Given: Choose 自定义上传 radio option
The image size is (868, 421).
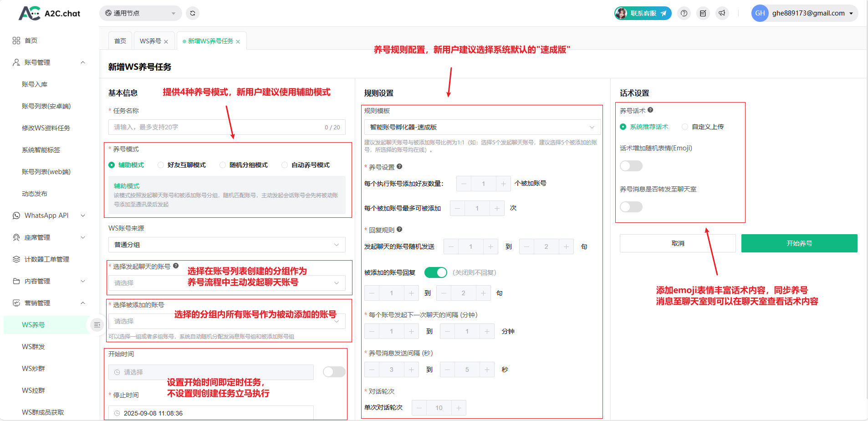Looking at the screenshot, I should (685, 127).
